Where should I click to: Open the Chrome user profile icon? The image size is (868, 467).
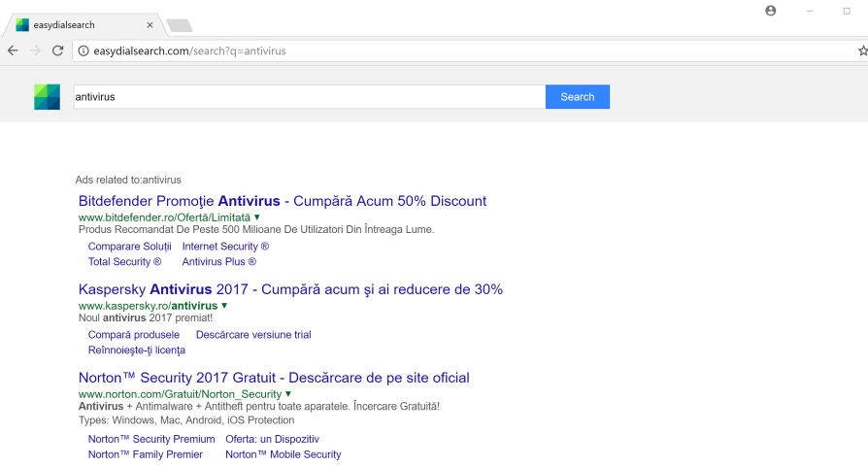771,11
